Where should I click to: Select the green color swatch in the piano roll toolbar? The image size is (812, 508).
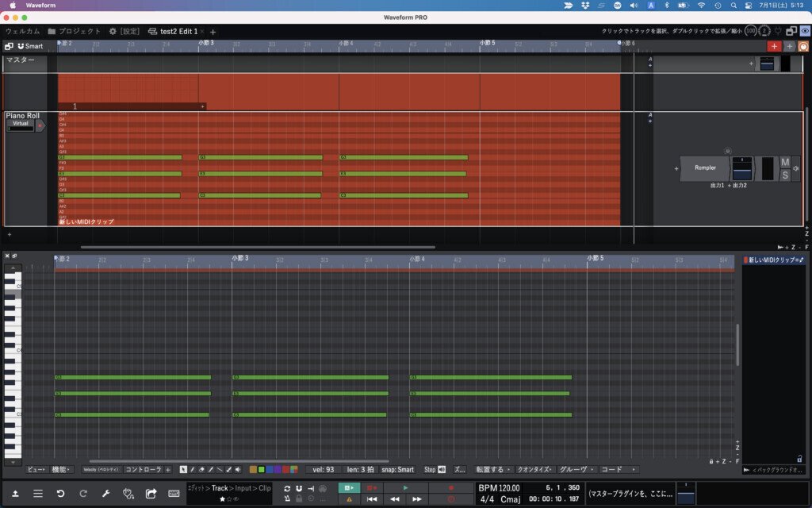click(x=262, y=468)
